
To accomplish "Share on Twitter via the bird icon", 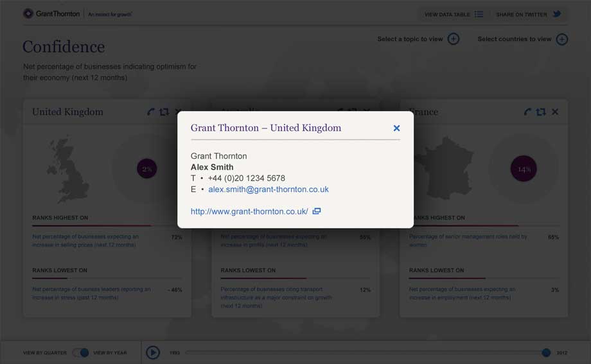I will pos(557,14).
